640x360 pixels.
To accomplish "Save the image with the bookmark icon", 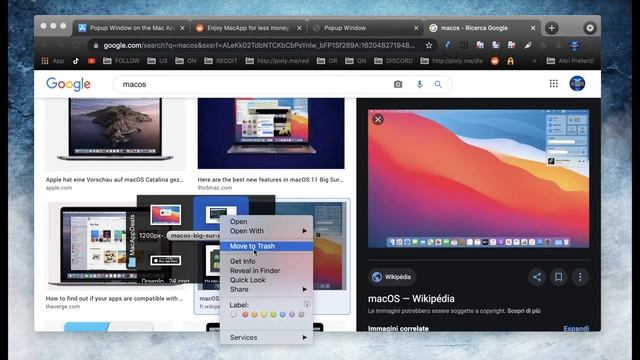I will tap(558, 277).
